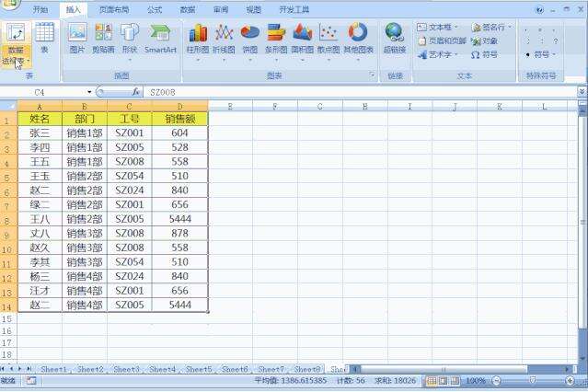Image resolution: width=588 pixels, height=392 pixels.
Task: Click last-sheet navigation arrow
Action: click(29, 369)
